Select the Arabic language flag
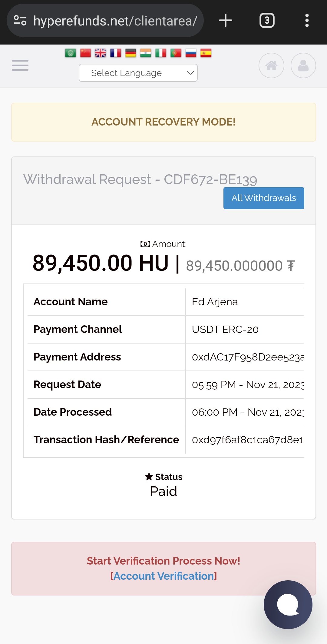This screenshot has width=327, height=644. click(x=71, y=53)
